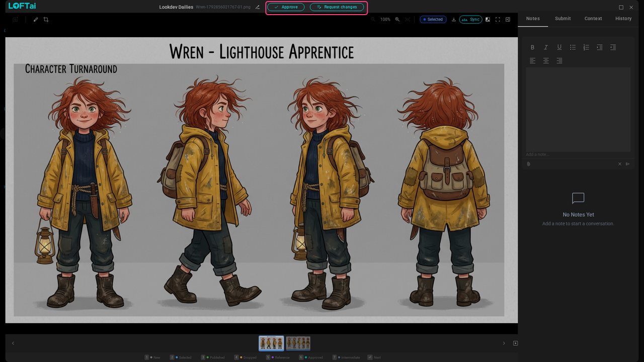The image size is (644, 362).
Task: Open the History tab
Action: point(623,19)
